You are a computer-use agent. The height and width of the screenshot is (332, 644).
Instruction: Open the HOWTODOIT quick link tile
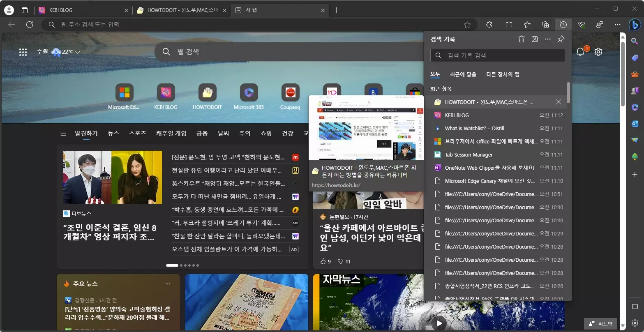[207, 97]
